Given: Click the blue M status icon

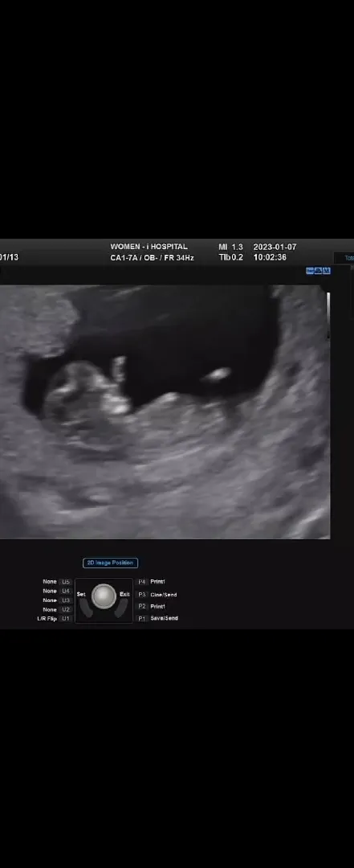Looking at the screenshot, I should point(327,271).
